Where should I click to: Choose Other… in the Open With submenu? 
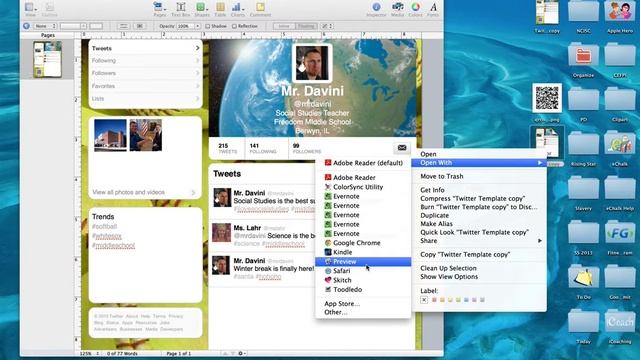pyautogui.click(x=336, y=312)
